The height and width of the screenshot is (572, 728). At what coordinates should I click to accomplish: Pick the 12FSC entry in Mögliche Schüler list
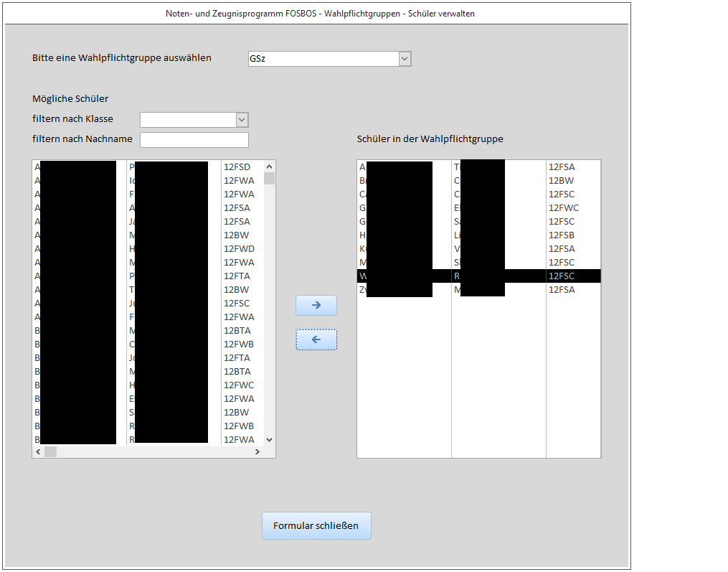click(x=238, y=304)
